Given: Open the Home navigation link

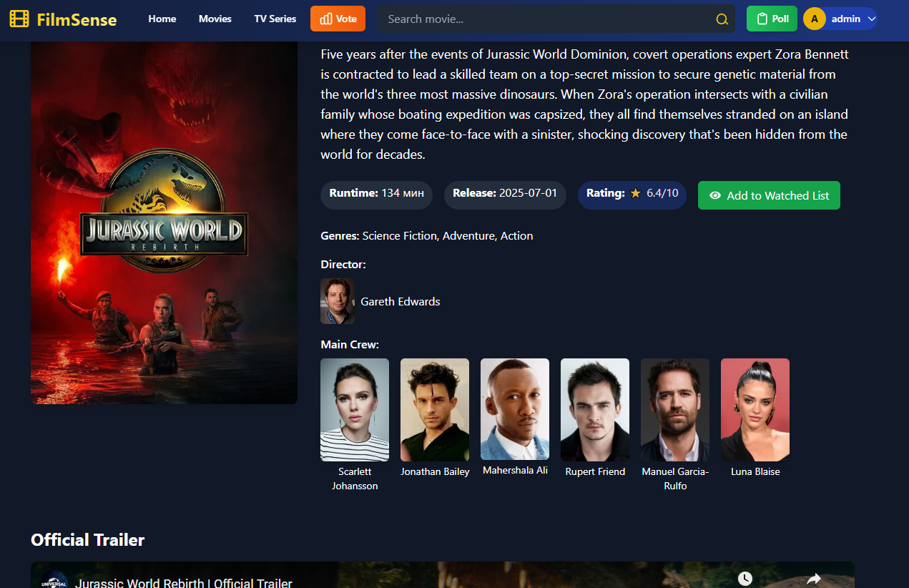Looking at the screenshot, I should coord(162,19).
